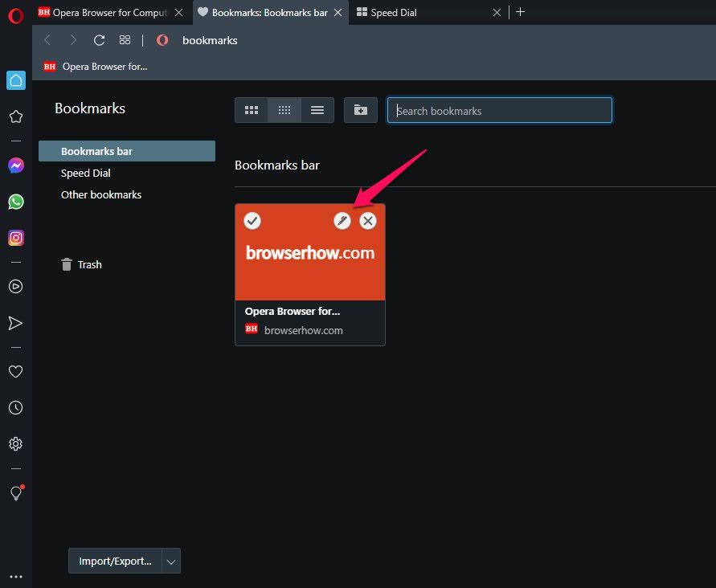The height and width of the screenshot is (588, 716).
Task: Open My Flow from the sidebar
Action: [x=16, y=323]
